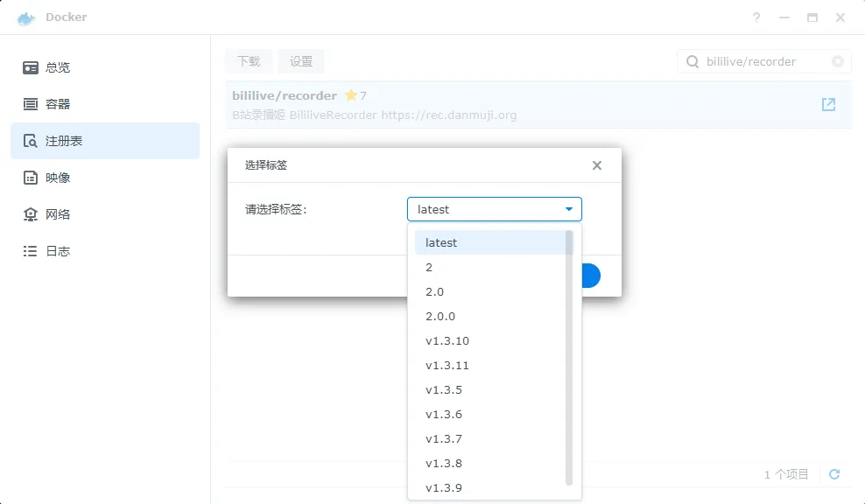Choose tag v1.3.11 from the list

(x=490, y=366)
